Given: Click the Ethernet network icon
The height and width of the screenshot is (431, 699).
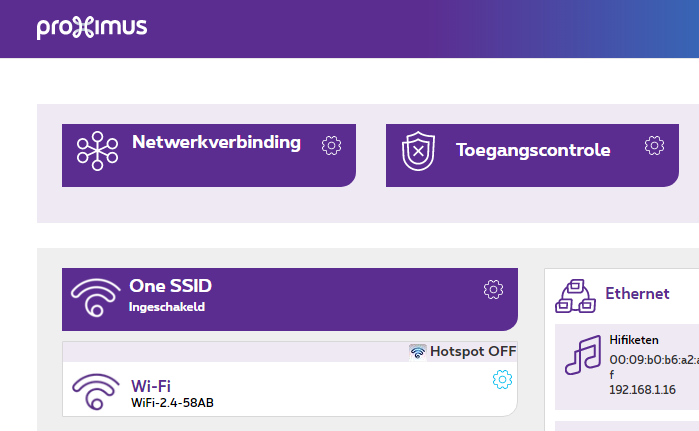Looking at the screenshot, I should [x=576, y=294].
